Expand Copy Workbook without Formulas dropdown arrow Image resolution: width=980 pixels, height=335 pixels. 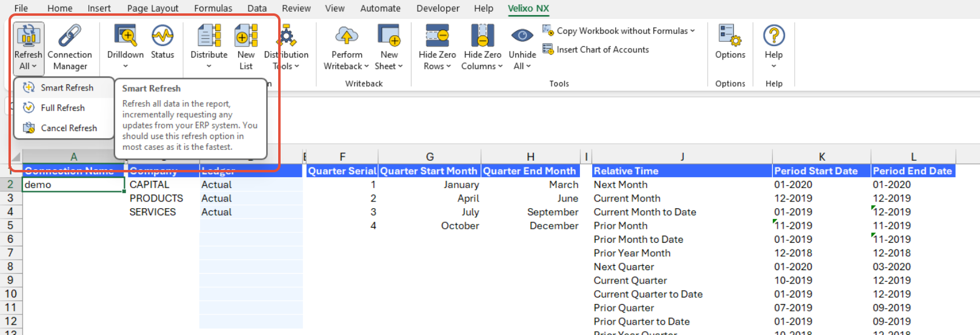click(x=693, y=30)
